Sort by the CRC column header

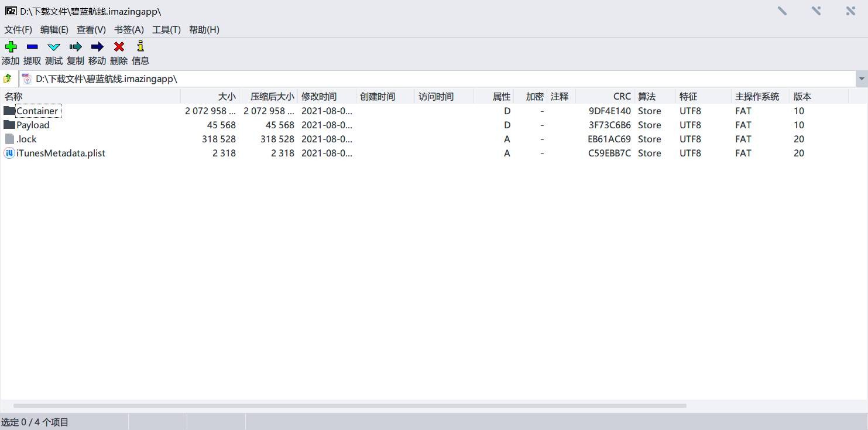(x=622, y=97)
